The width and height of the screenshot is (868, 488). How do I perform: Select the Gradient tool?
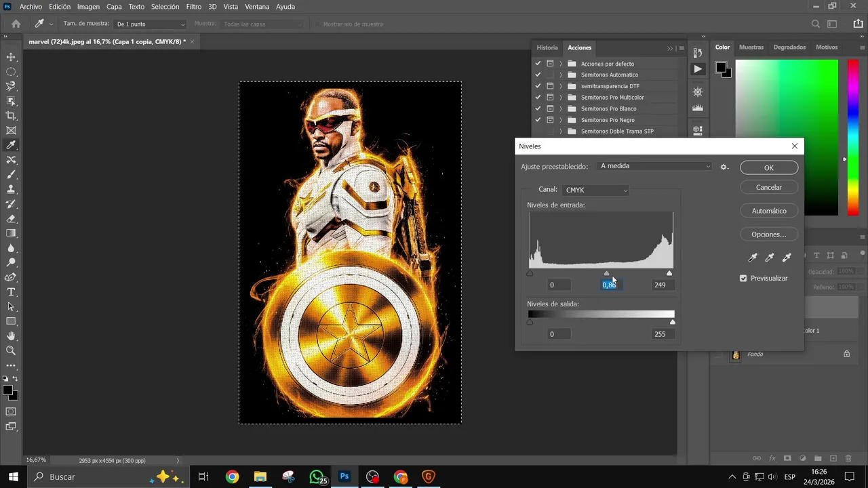pyautogui.click(x=11, y=233)
